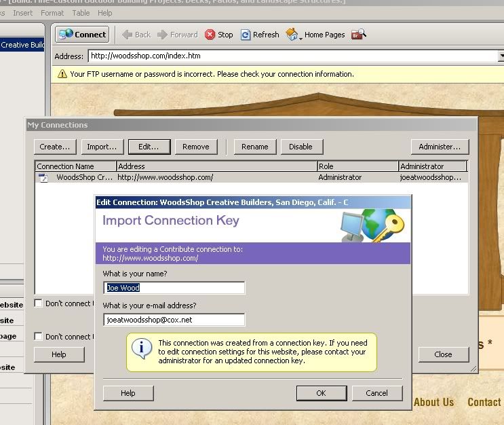Open the Adobe Bridge browse icon
The image size is (504, 425).
click(x=359, y=35)
